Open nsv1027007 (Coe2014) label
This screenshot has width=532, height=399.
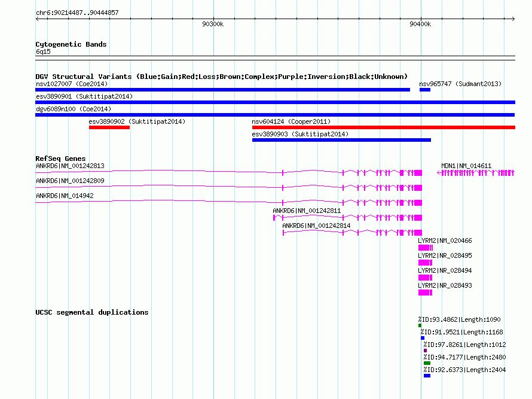click(72, 84)
